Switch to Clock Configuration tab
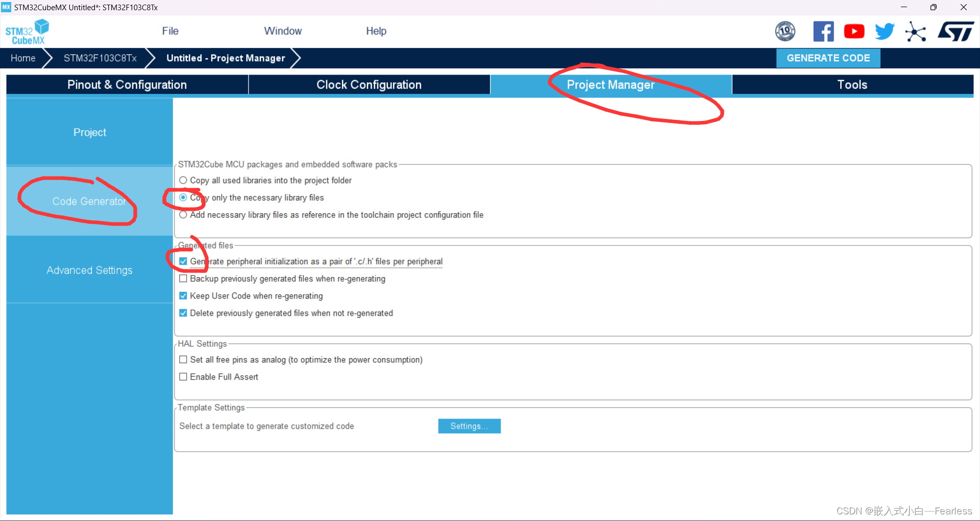 [x=369, y=85]
